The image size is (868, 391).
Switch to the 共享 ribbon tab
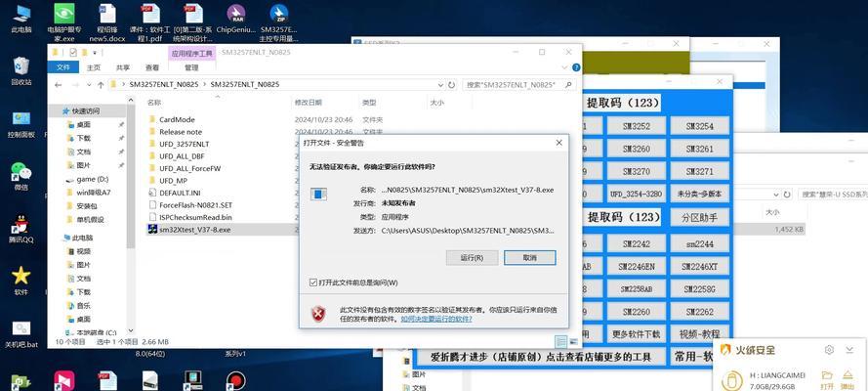[x=123, y=67]
